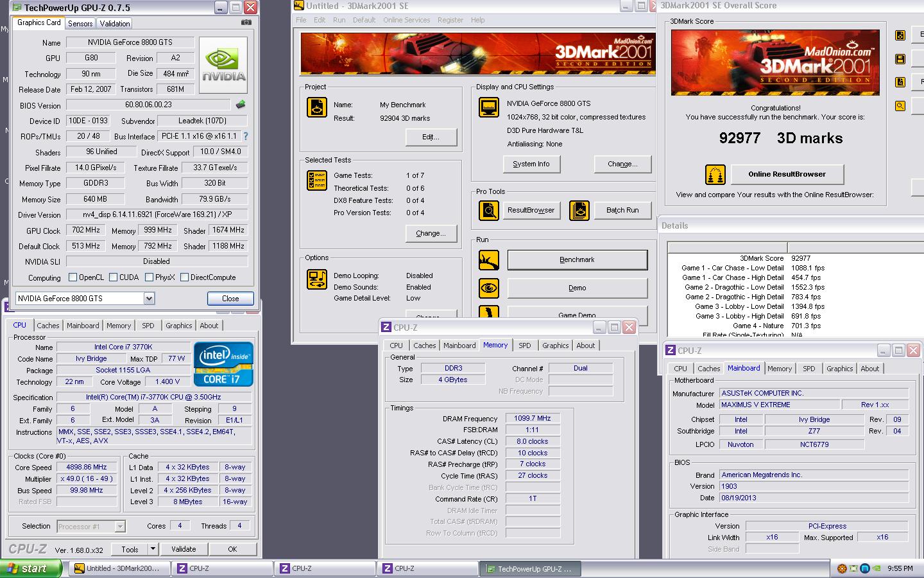This screenshot has width=924, height=578.
Task: Switch to Untitled - 3DMark2001 taskbar item
Action: coord(121,568)
